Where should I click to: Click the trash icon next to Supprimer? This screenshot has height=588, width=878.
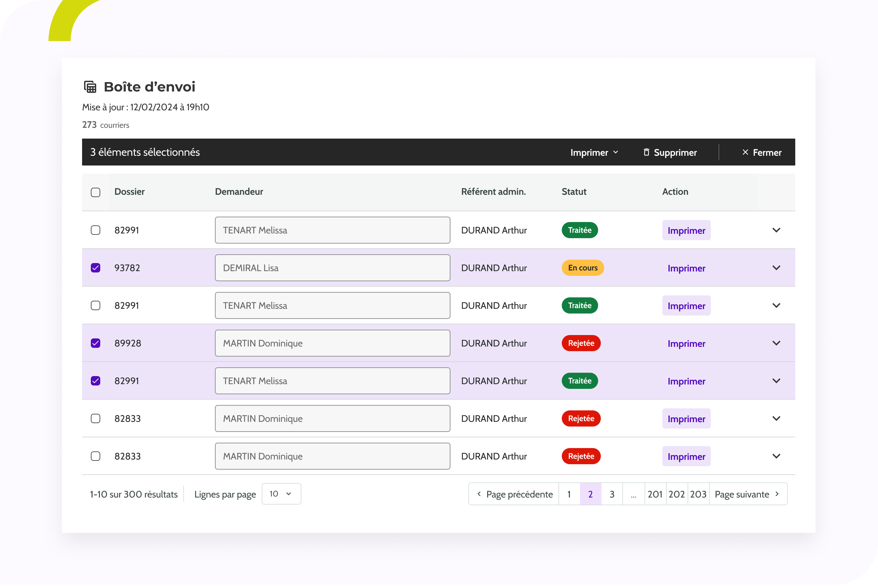click(646, 152)
